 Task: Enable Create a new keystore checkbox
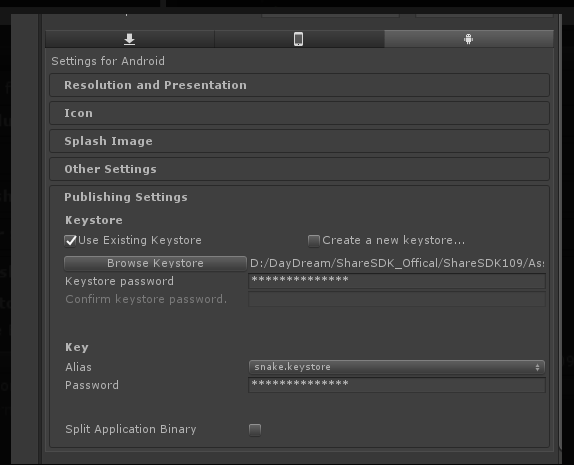click(314, 241)
